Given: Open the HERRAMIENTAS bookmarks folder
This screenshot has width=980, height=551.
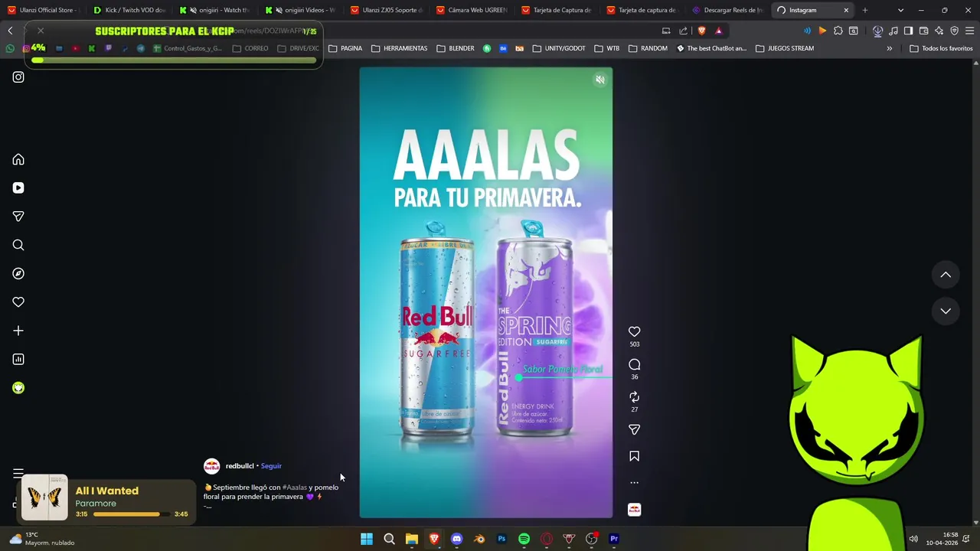Looking at the screenshot, I should point(400,48).
